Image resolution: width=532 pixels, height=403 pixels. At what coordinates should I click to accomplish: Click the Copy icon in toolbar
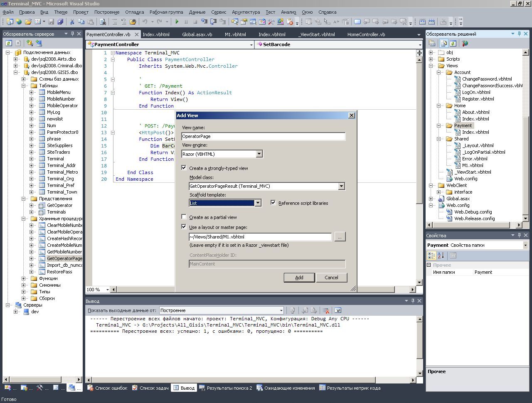(81, 22)
